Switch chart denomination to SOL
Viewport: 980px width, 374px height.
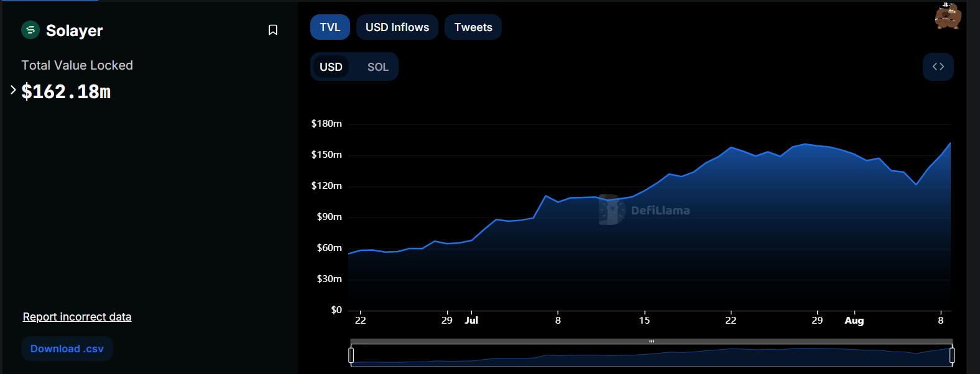377,67
